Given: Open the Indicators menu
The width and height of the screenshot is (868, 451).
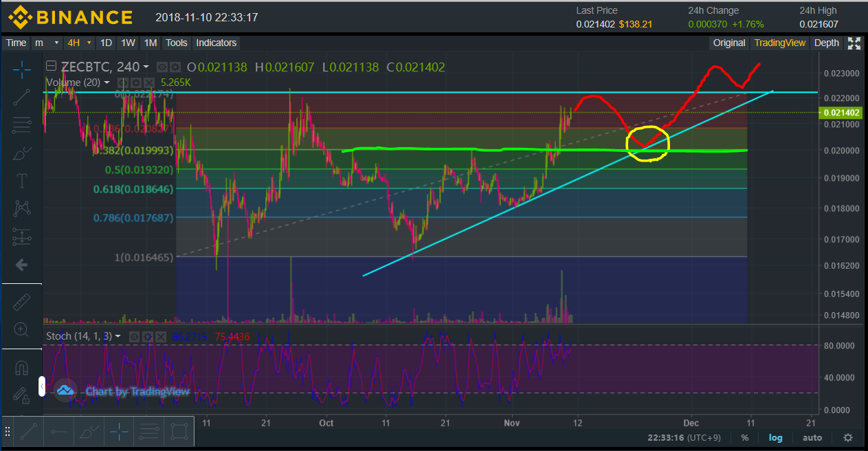Looking at the screenshot, I should tap(216, 43).
